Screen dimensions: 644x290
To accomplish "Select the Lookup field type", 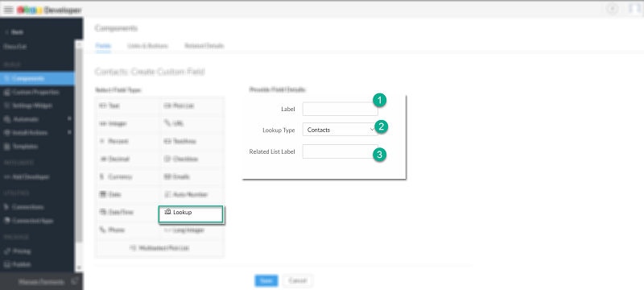I will coord(191,214).
